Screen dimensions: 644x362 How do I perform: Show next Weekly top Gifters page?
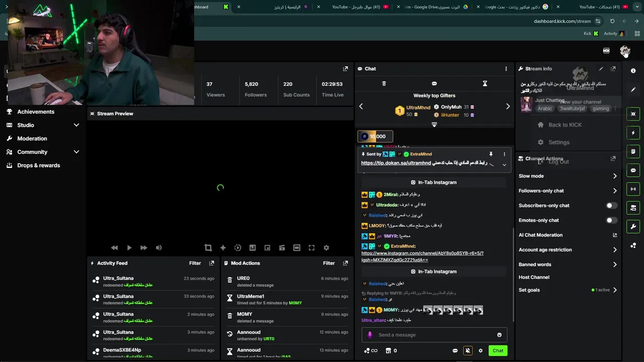pos(508,106)
